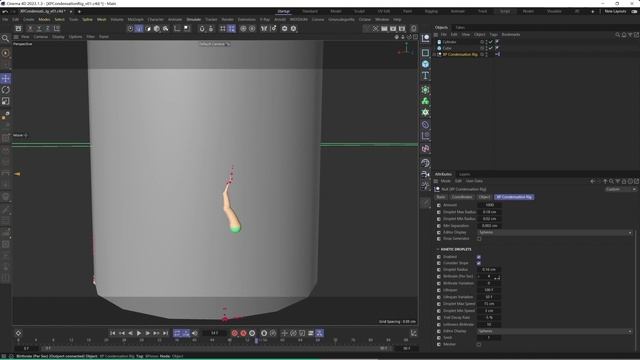
Task: Toggle visibility dots for Cube object
Action: pyautogui.click(x=486, y=48)
